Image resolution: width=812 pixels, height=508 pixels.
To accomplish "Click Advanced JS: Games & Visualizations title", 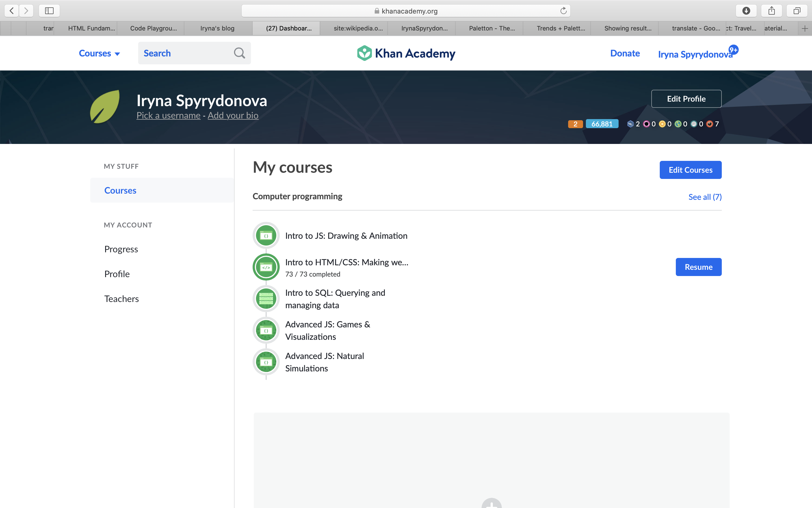I will coord(328,330).
